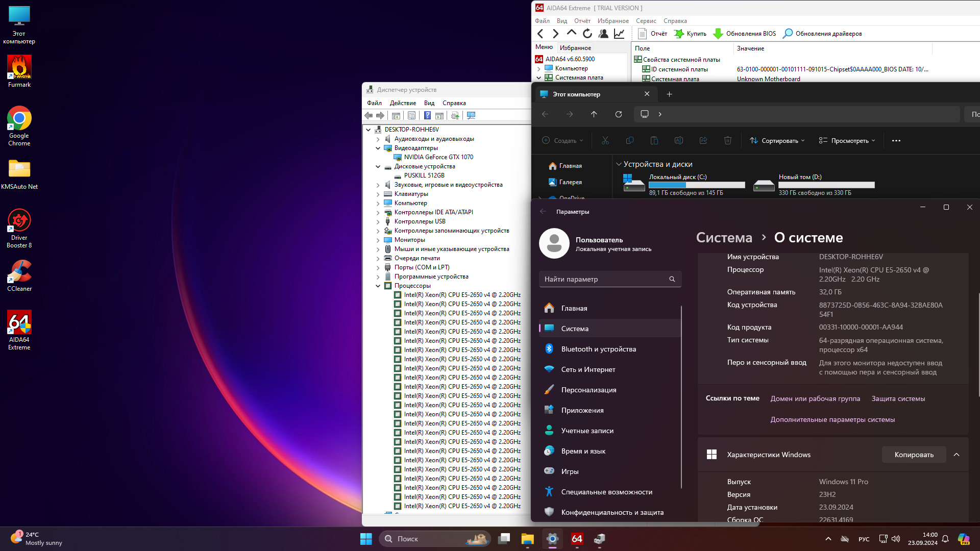Viewport: 980px width, 551px height.
Task: Click AIDA64 graph chart icon
Action: 619,34
